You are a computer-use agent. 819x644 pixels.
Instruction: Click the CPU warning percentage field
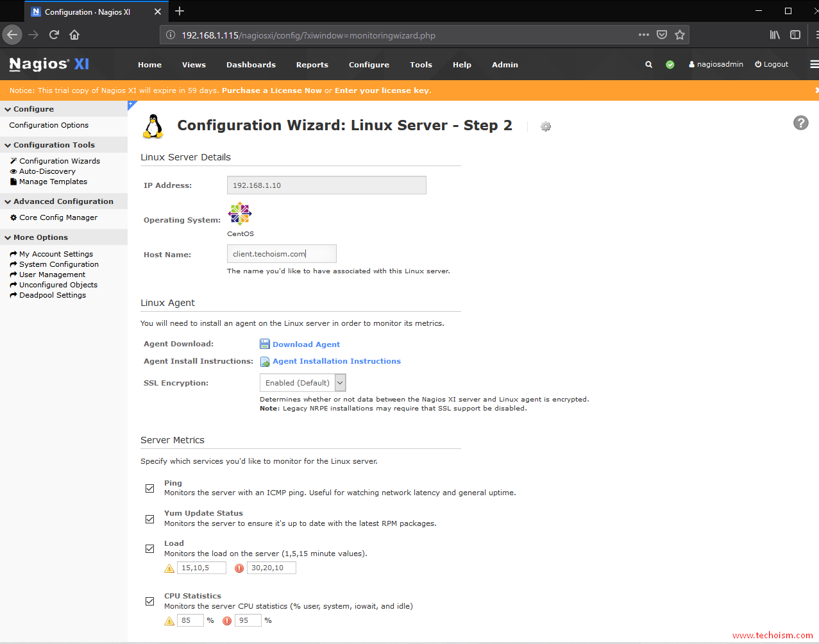pos(190,620)
